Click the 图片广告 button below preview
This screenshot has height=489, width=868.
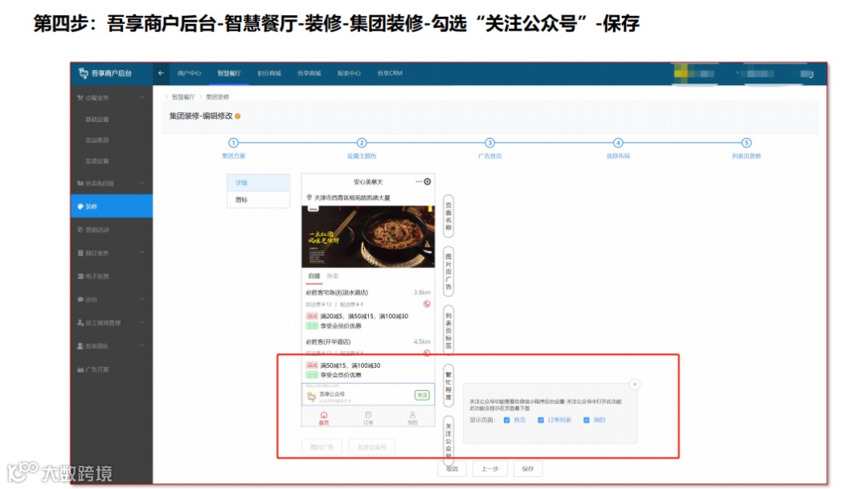pyautogui.click(x=321, y=447)
